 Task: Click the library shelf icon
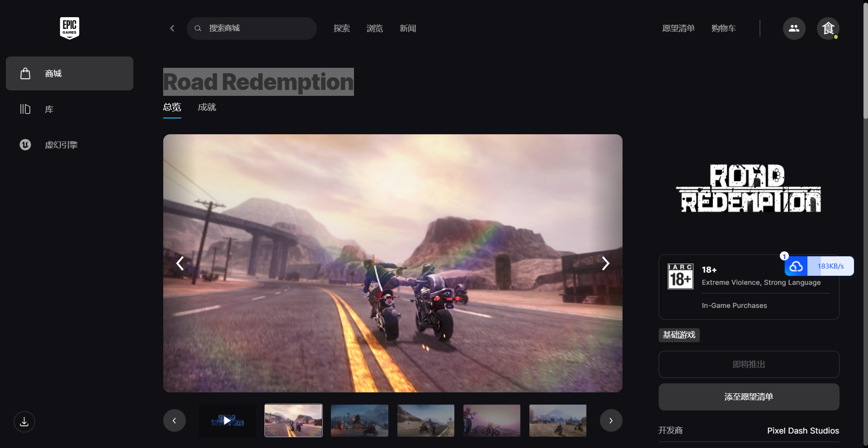[25, 109]
